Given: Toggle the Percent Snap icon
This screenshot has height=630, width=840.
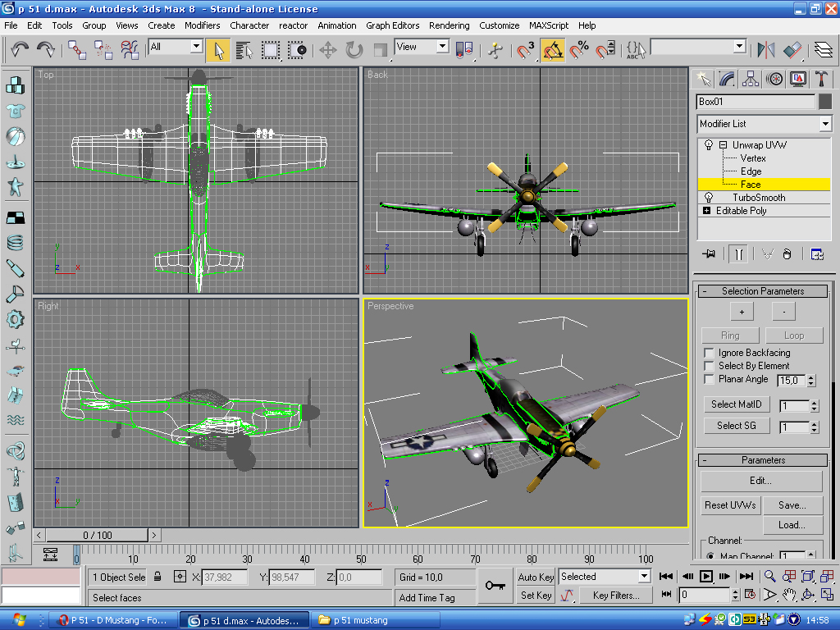Looking at the screenshot, I should 579,50.
